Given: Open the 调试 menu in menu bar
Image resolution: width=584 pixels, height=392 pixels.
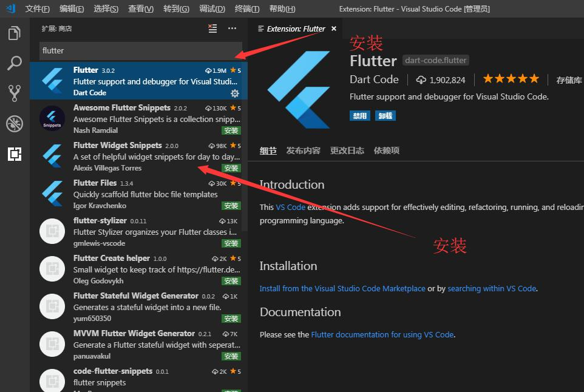Looking at the screenshot, I should [212, 9].
